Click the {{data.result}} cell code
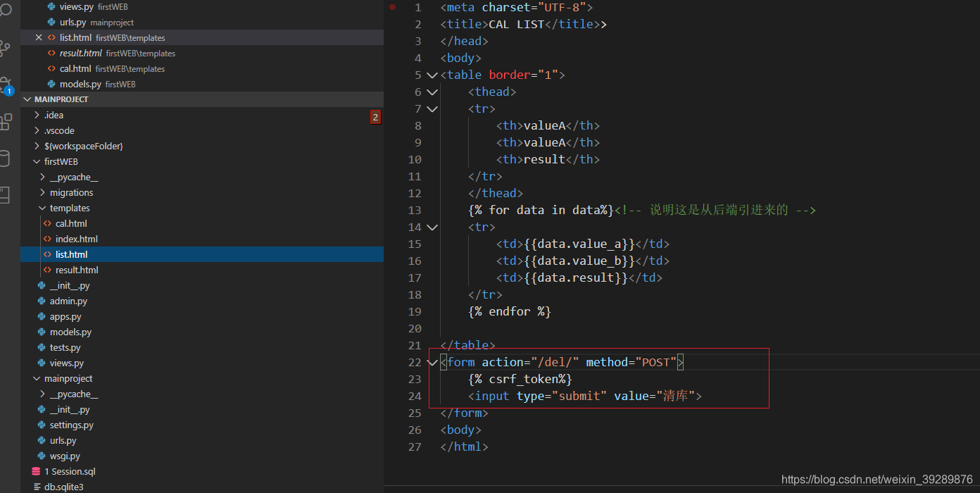The width and height of the screenshot is (980, 493). coord(576,277)
